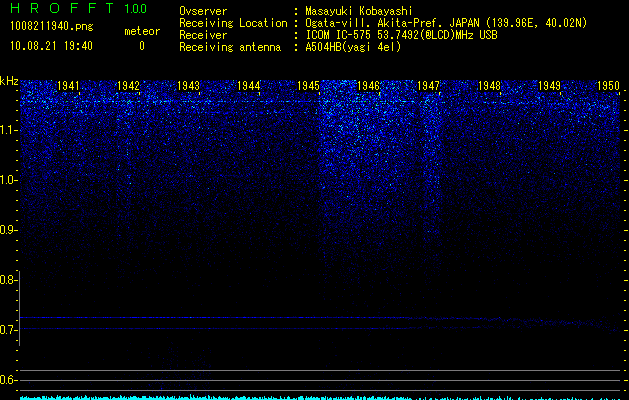Click the meteor count label
This screenshot has height=400, width=629.
coord(142,31)
